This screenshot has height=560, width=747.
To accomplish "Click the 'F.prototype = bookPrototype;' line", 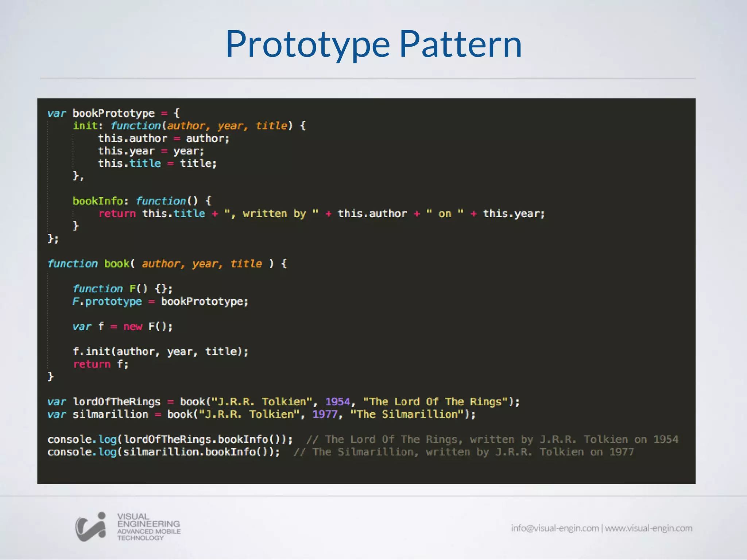I will pos(160,302).
